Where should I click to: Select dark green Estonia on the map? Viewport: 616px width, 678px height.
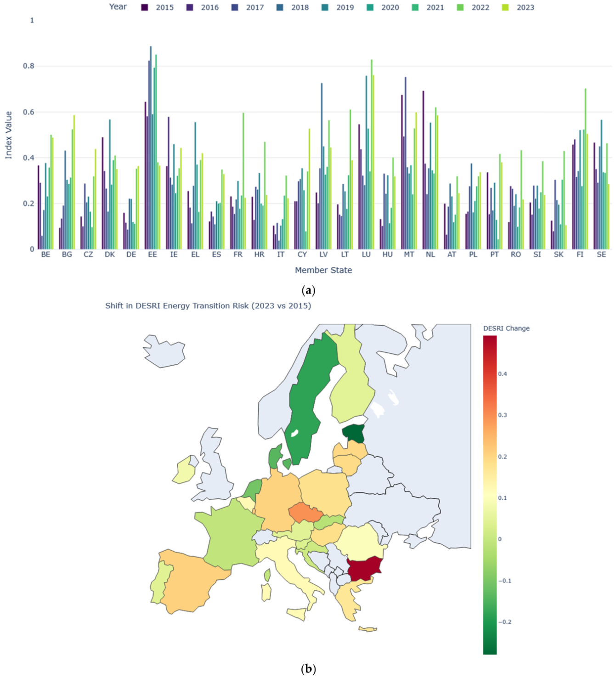coord(354,433)
